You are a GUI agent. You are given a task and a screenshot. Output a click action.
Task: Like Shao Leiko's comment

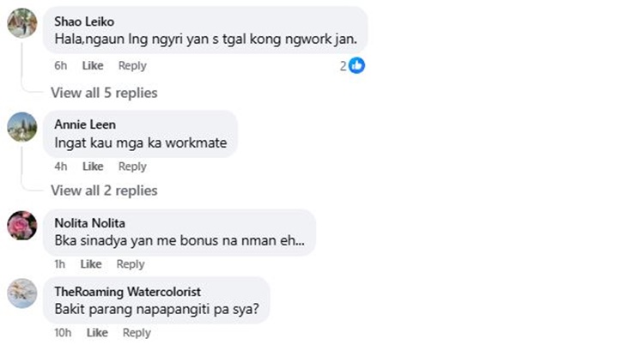coord(93,66)
